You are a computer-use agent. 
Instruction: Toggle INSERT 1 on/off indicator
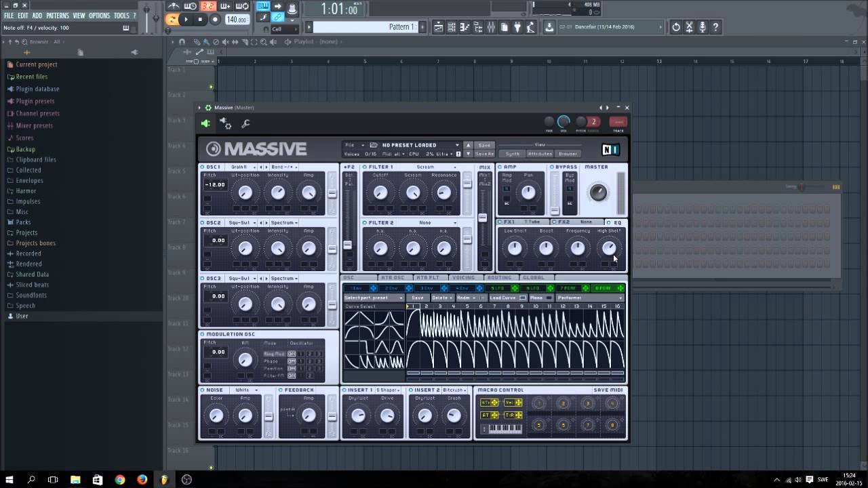click(344, 390)
